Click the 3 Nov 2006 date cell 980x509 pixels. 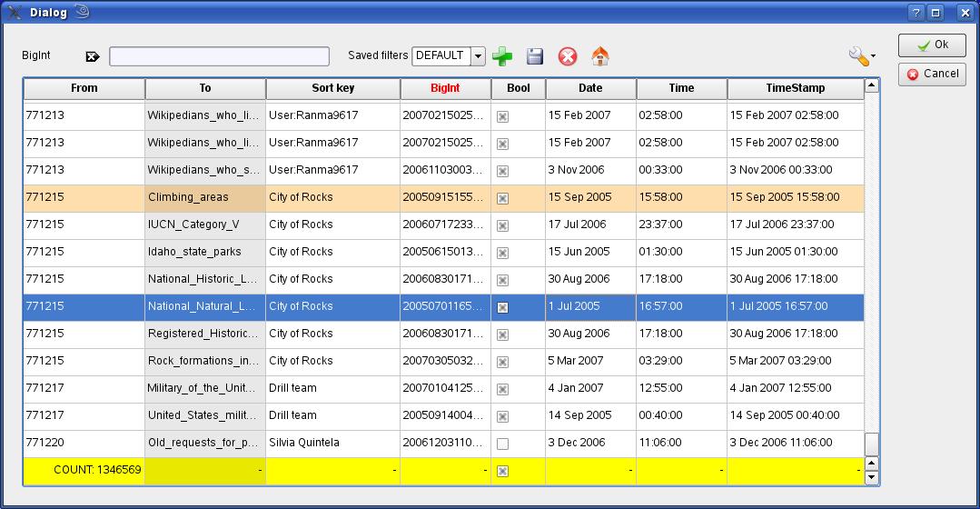[590, 170]
